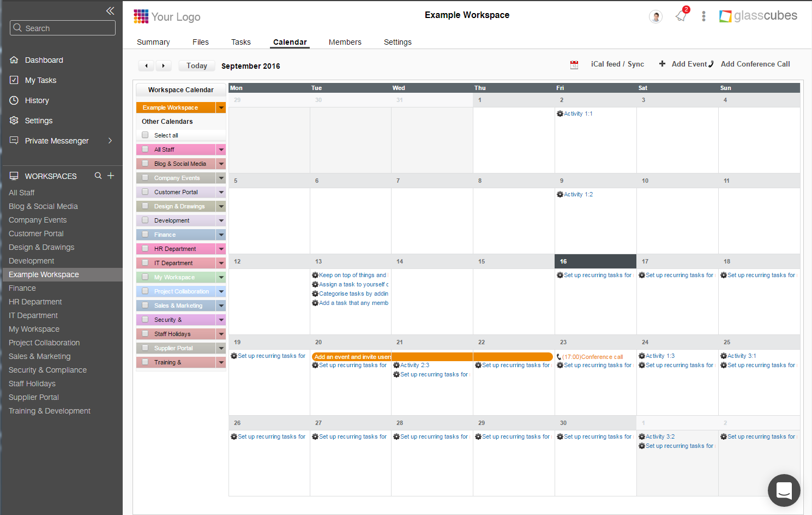Screen dimensions: 812x515
Task: Enable the Finance calendar checkbox
Action: click(145, 234)
